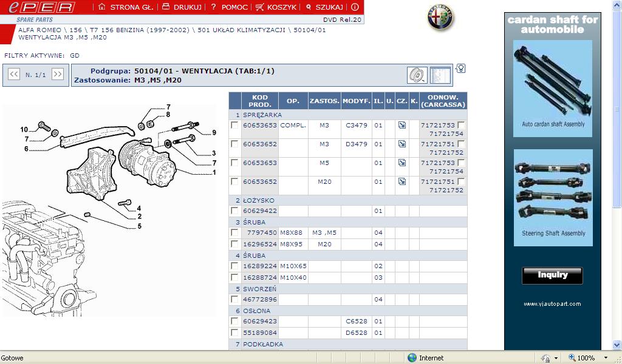Viewport: 622px width, 364px height.
Task: Click the ŁOŻYSKO group heading
Action: tap(259, 200)
